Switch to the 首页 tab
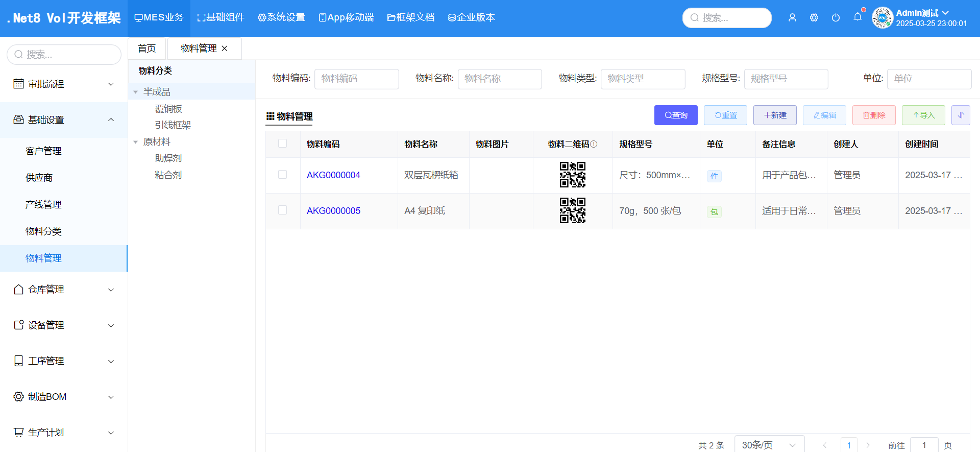This screenshot has height=452, width=980. coord(147,49)
